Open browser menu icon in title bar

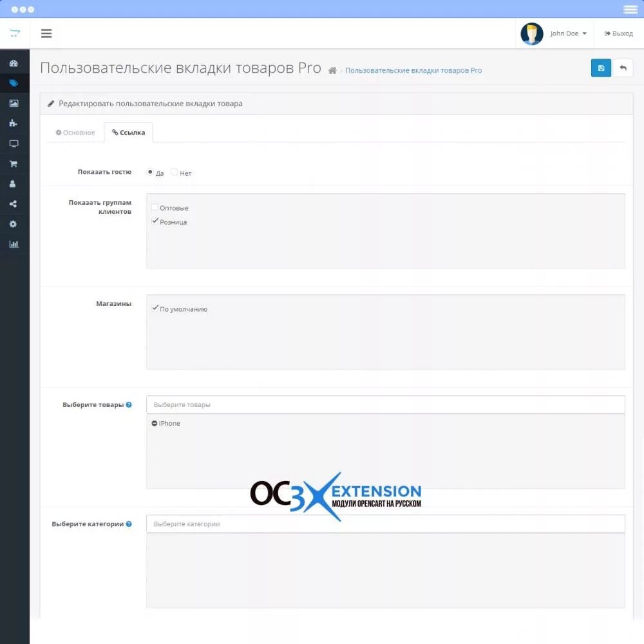coord(630,10)
